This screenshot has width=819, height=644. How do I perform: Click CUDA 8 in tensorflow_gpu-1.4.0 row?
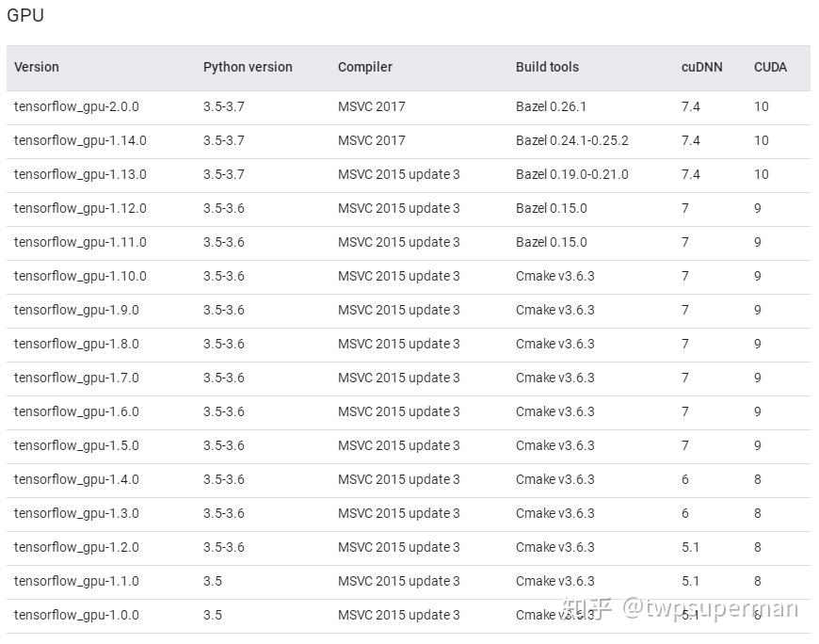(758, 480)
